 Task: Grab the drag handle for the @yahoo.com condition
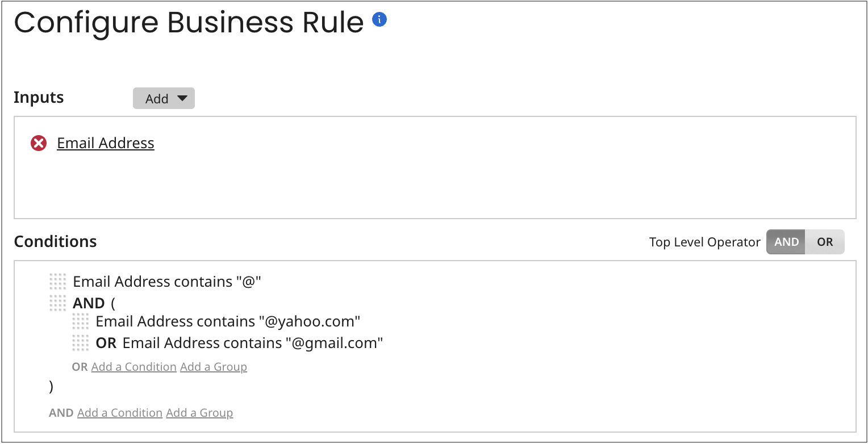[x=81, y=322]
